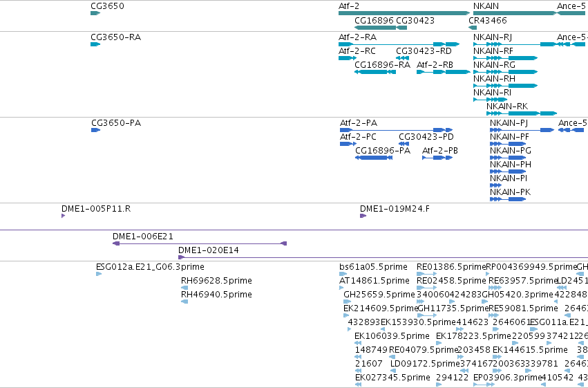Select the NKAIN-PG protein feature
This screenshot has height=388, width=588.
[x=508, y=158]
